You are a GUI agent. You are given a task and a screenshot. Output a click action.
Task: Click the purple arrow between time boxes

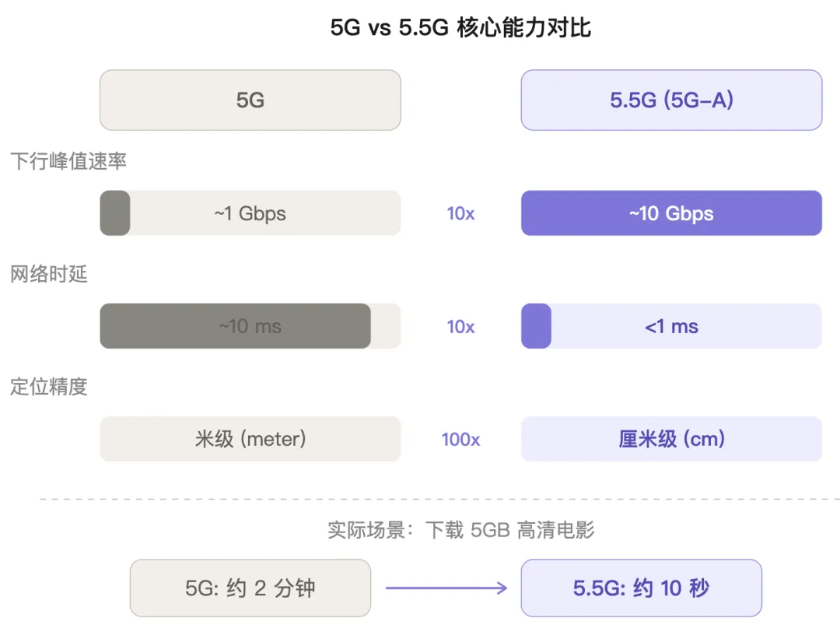pyautogui.click(x=446, y=588)
